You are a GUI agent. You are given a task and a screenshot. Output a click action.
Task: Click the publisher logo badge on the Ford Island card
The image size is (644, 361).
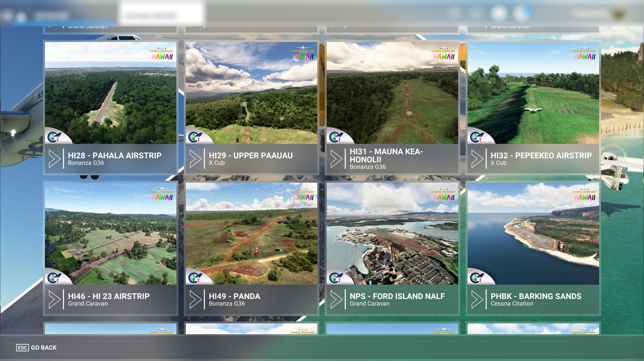336,278
